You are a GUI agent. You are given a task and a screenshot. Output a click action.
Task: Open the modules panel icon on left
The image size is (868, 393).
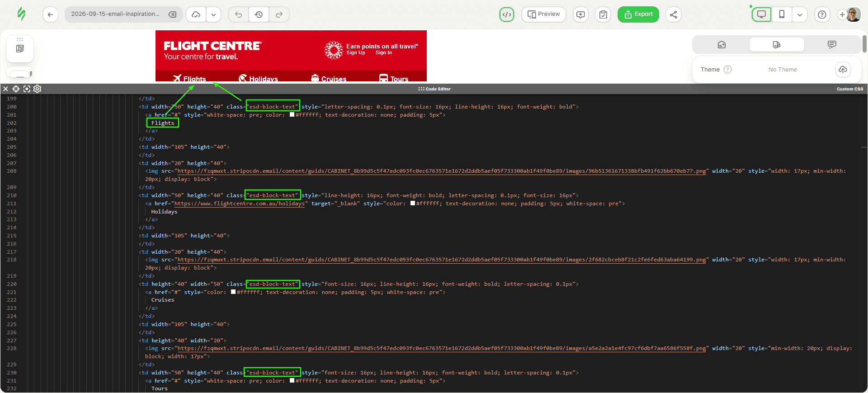(20, 48)
